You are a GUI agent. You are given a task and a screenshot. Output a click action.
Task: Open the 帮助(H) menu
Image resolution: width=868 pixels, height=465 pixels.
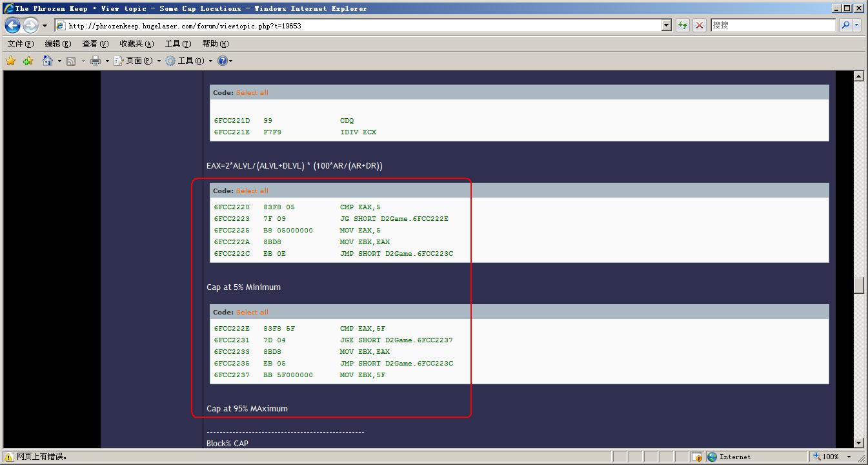(215, 44)
